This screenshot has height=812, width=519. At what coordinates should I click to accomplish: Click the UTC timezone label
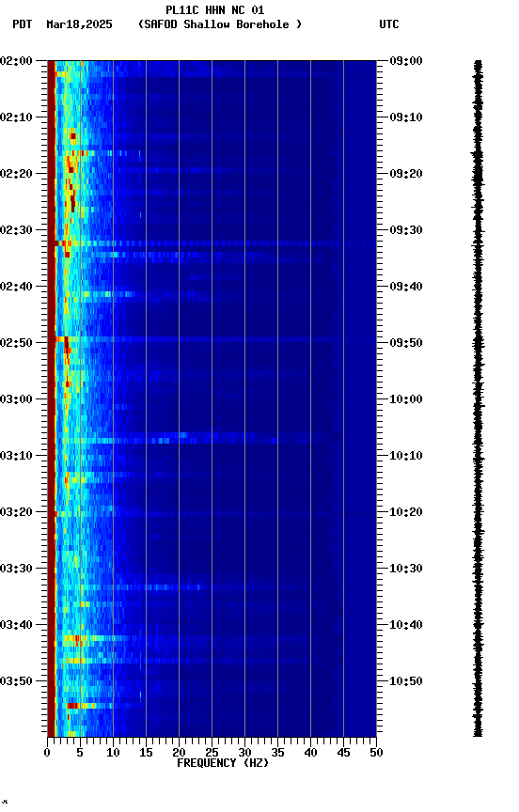[389, 24]
